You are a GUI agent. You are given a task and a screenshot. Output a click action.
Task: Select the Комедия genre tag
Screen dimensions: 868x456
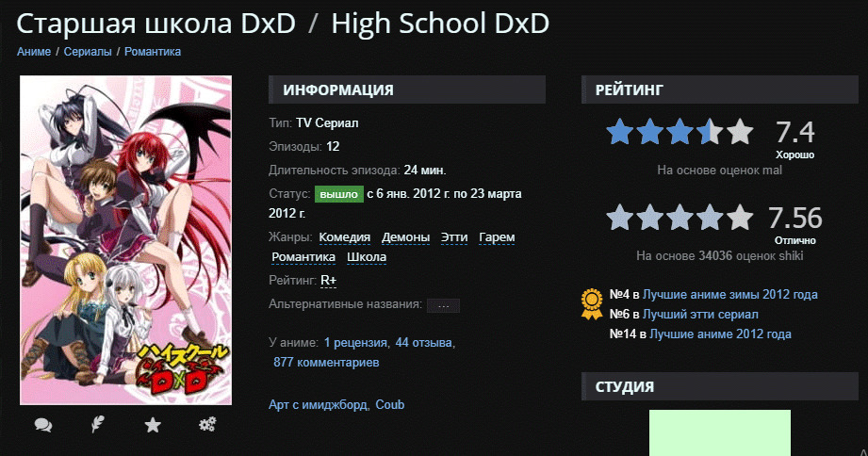(344, 237)
